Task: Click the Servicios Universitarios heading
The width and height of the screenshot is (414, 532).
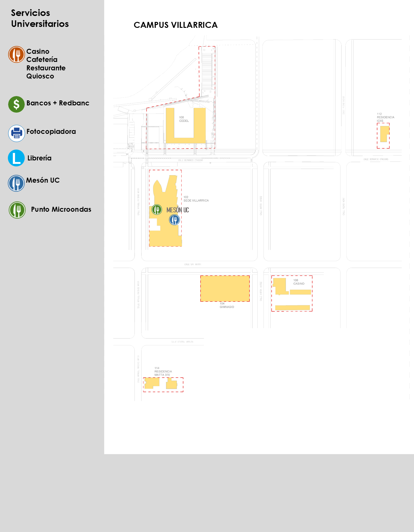Action: 40,18
